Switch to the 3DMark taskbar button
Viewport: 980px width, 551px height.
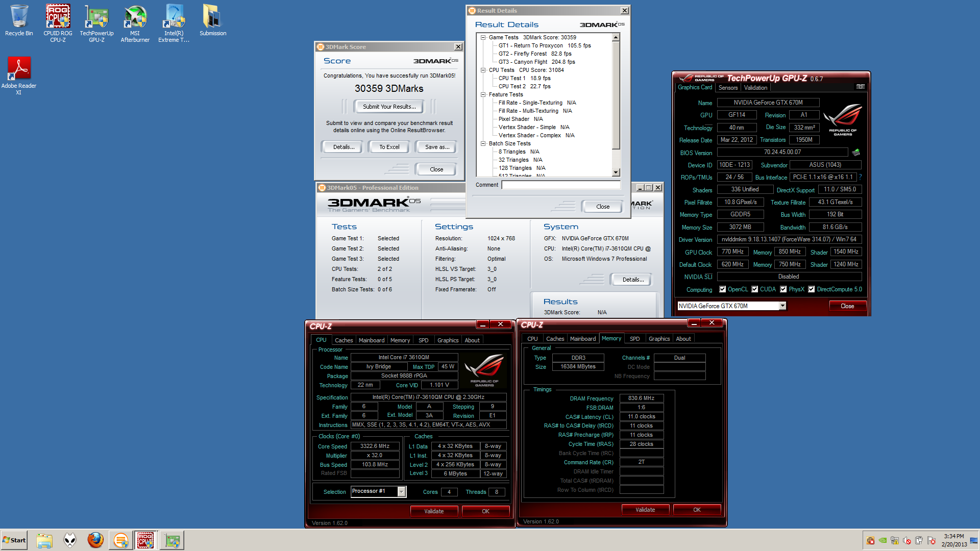[x=121, y=540]
